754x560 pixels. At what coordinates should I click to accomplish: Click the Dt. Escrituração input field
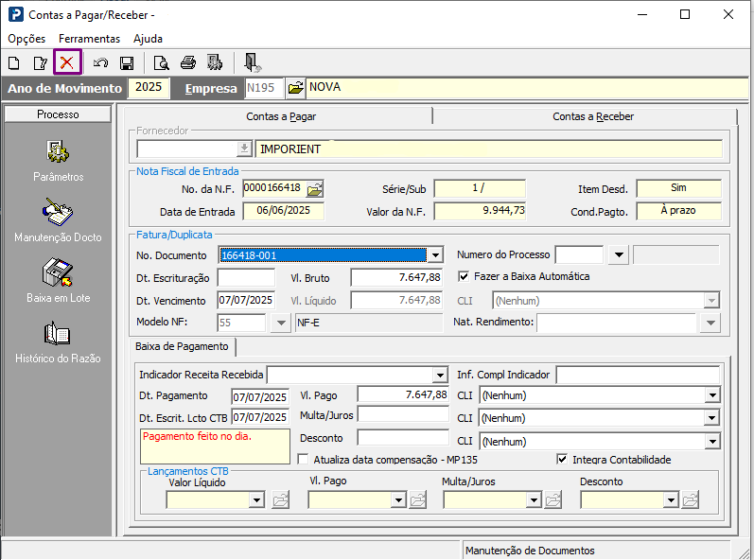[x=245, y=277]
